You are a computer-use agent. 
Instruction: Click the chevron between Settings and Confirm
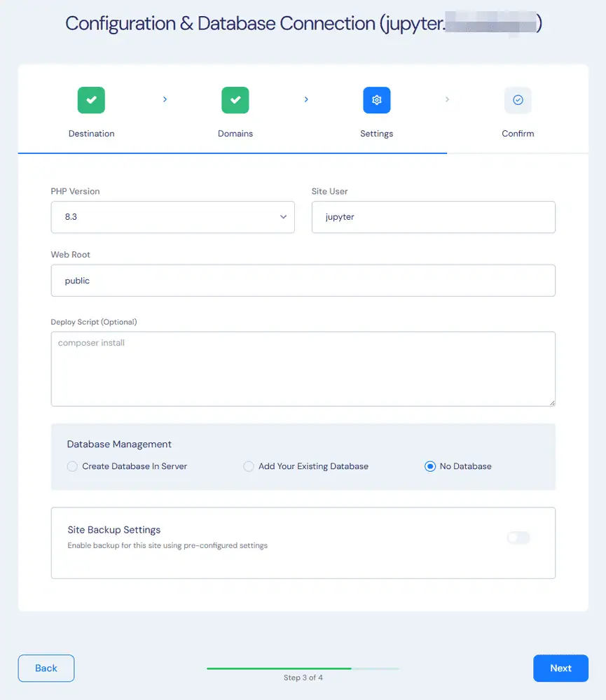pyautogui.click(x=447, y=99)
